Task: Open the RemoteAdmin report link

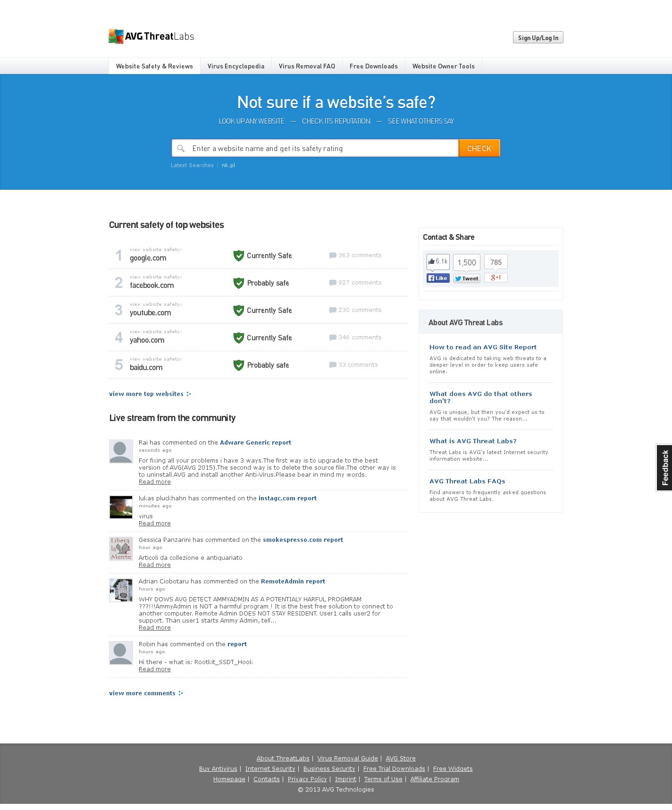Action: [293, 582]
